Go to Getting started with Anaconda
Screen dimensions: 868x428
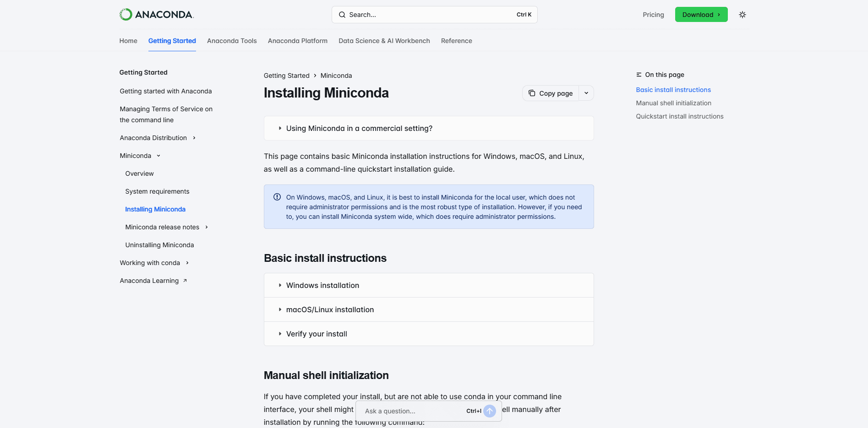(166, 91)
